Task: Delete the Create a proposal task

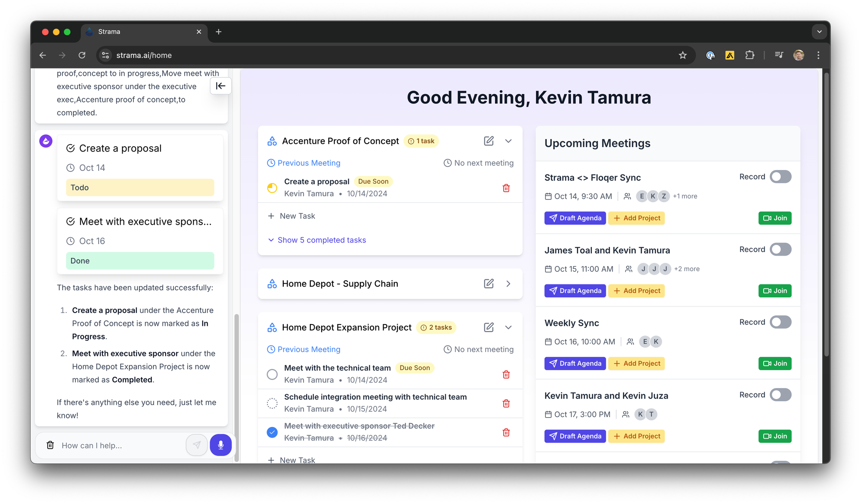Action: pyautogui.click(x=506, y=188)
